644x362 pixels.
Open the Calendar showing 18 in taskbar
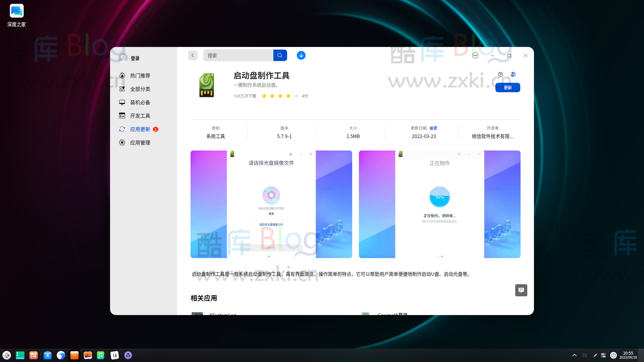click(115, 355)
